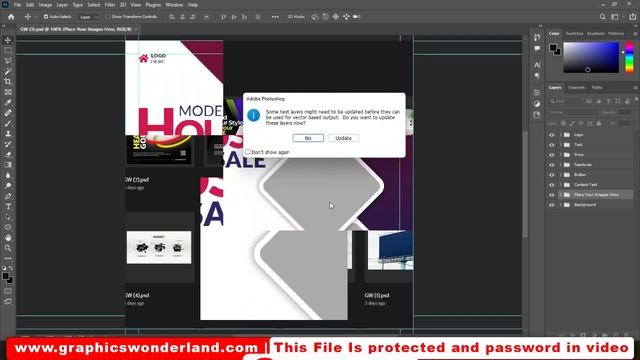
Task: Toggle Show Transform Controls checkbox
Action: [108, 17]
